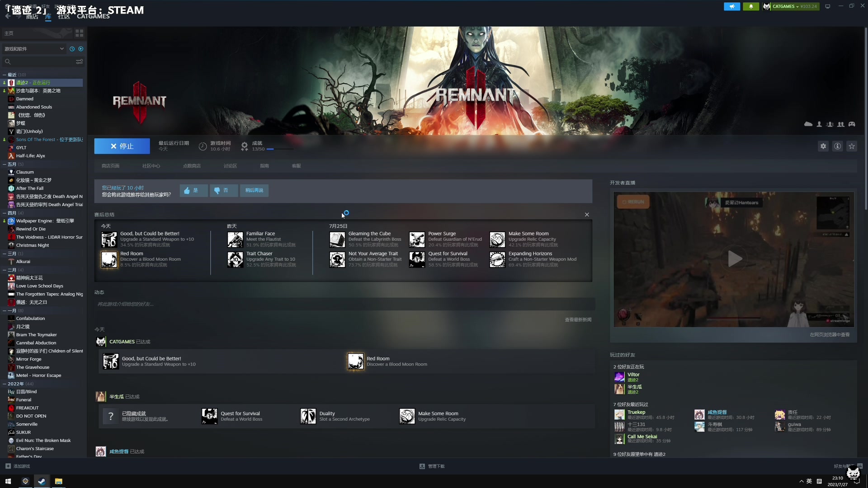
Task: Open the Gleaming the Cube achievement icon
Action: pos(337,239)
